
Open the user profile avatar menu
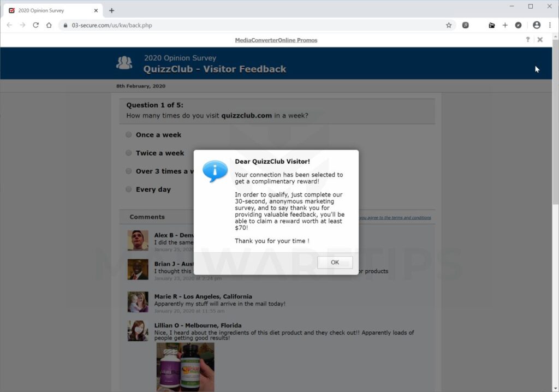tap(536, 25)
